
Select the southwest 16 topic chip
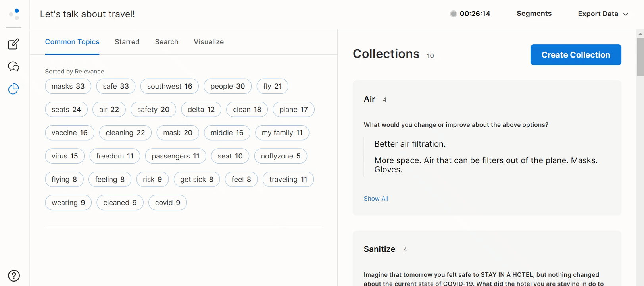(x=169, y=86)
